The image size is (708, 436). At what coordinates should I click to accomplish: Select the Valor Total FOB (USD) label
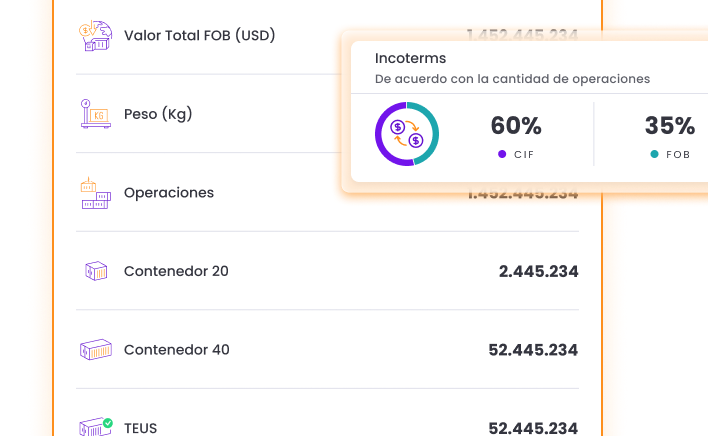tap(200, 36)
